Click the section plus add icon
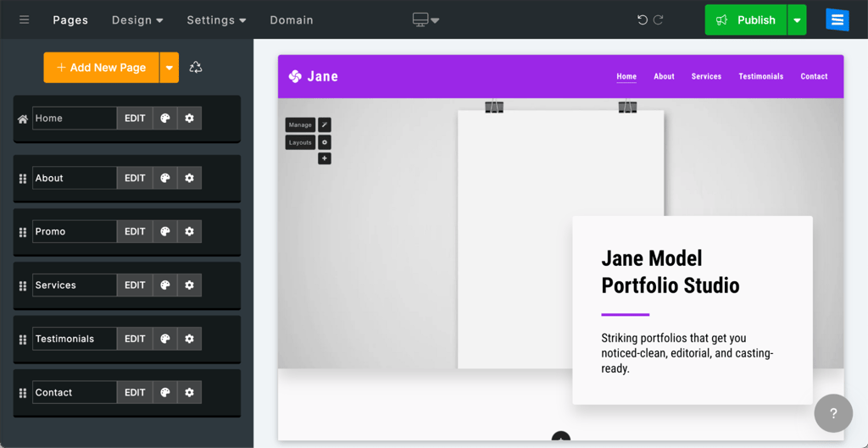 click(x=325, y=158)
